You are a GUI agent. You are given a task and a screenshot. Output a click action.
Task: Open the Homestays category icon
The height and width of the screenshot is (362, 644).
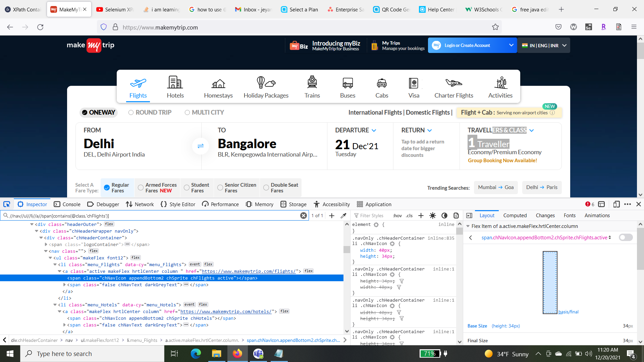click(x=218, y=83)
